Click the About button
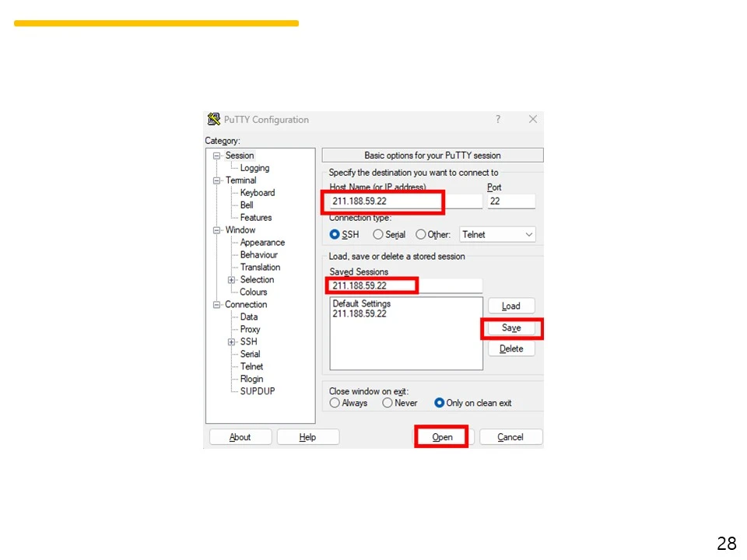747x560 pixels. tap(240, 436)
